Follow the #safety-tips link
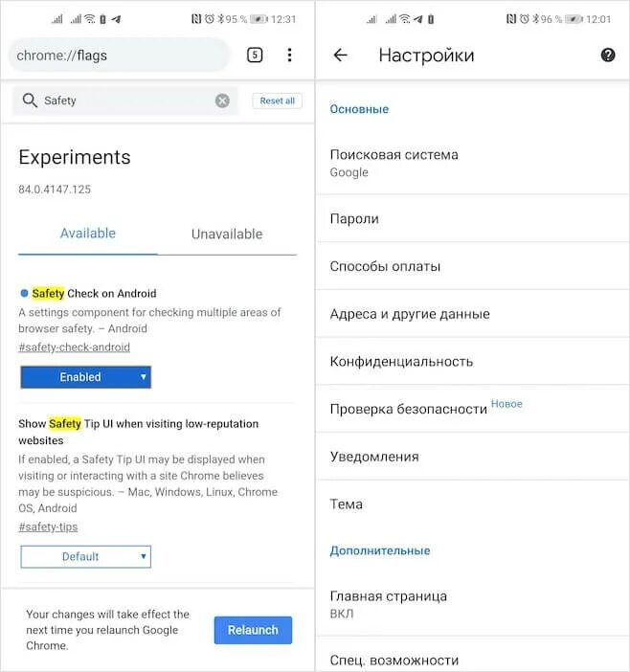 click(48, 526)
